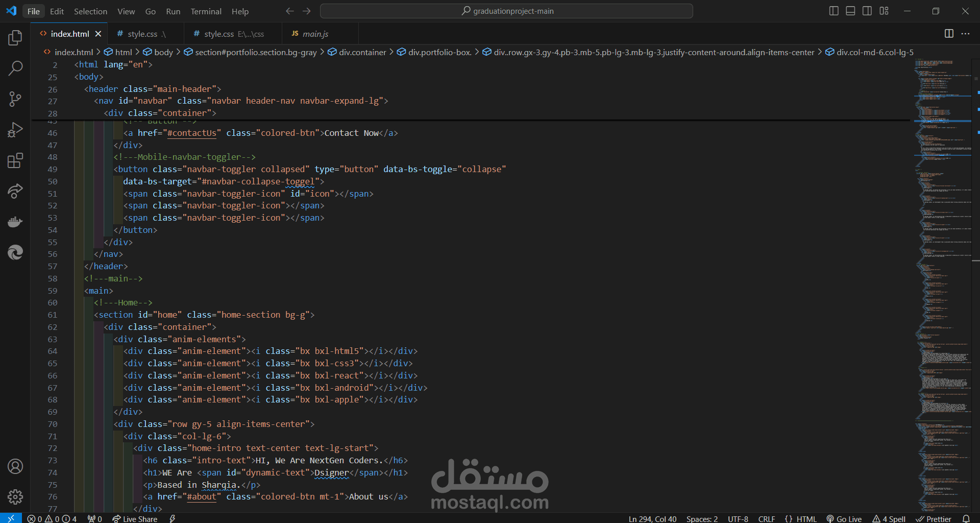Open the Live Share activity bar icon
This screenshot has height=523, width=980.
[15, 191]
